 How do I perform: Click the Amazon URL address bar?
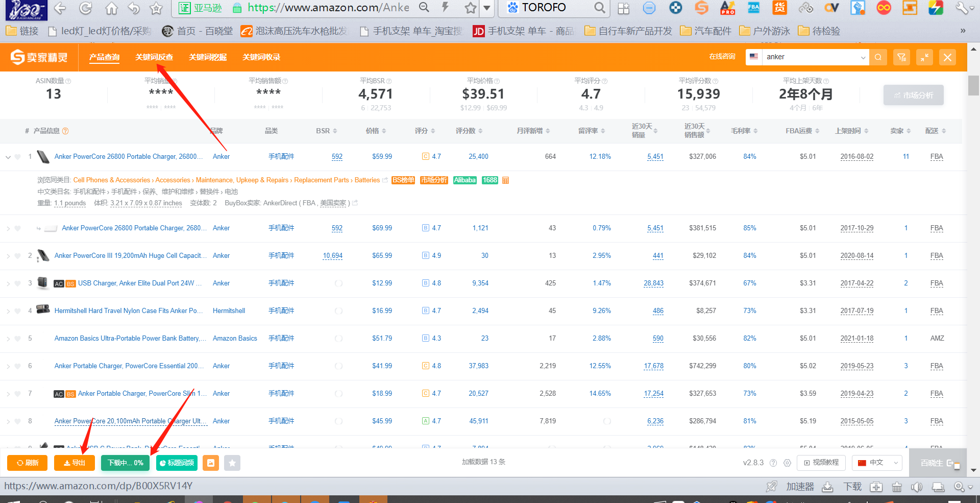[x=328, y=8]
